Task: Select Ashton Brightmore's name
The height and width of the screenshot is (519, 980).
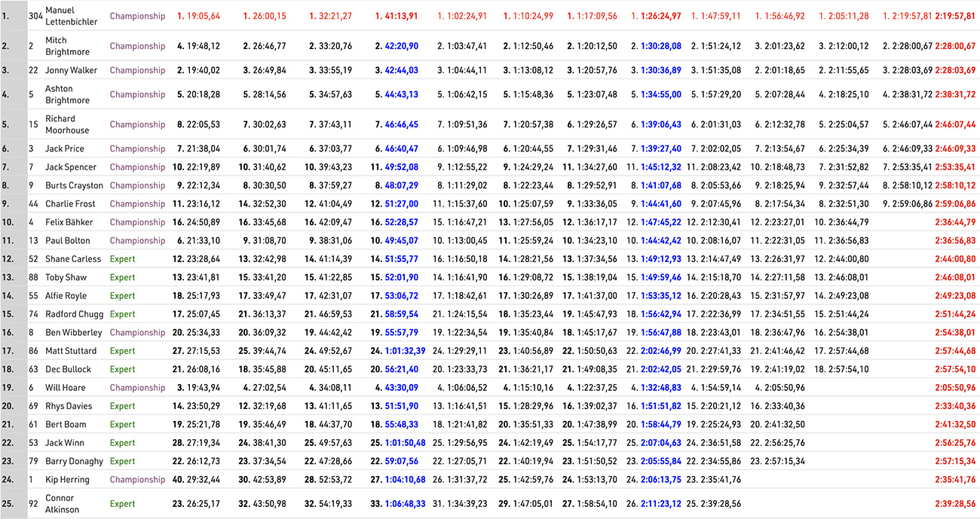Action: click(x=67, y=94)
